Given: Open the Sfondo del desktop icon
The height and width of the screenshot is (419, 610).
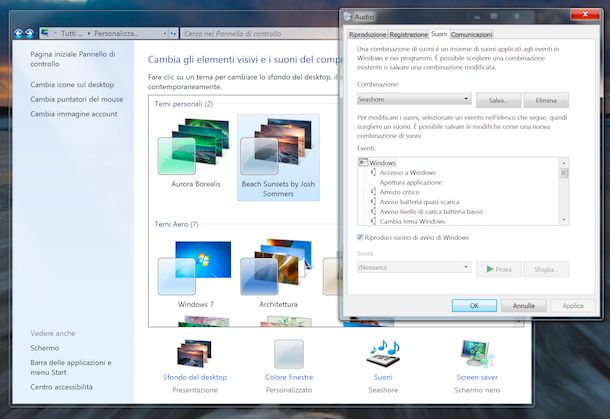Looking at the screenshot, I should click(194, 353).
